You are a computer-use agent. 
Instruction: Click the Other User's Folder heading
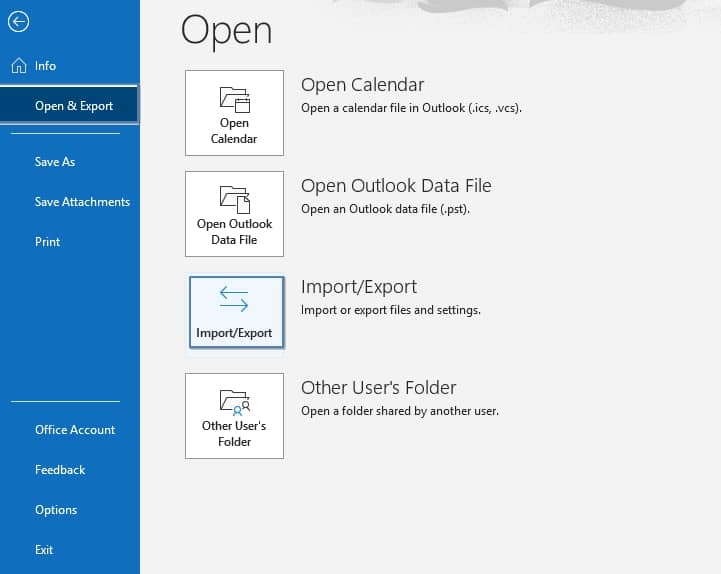(x=378, y=388)
